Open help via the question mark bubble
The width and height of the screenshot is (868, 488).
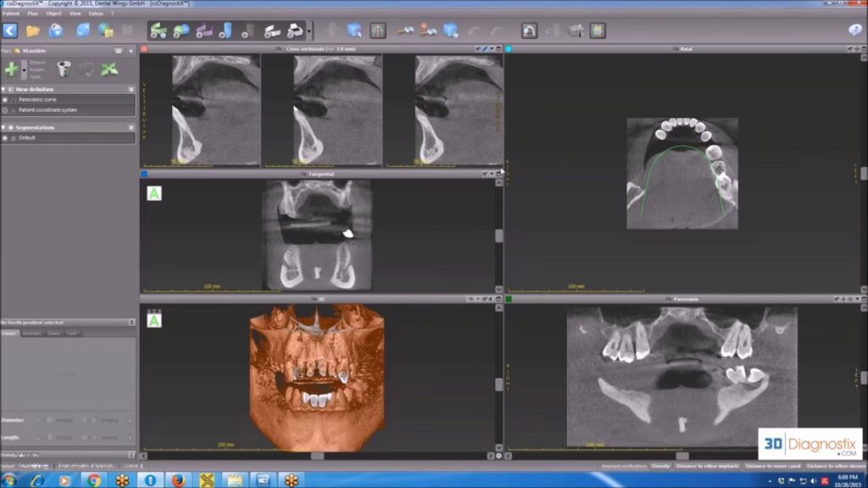(x=854, y=30)
